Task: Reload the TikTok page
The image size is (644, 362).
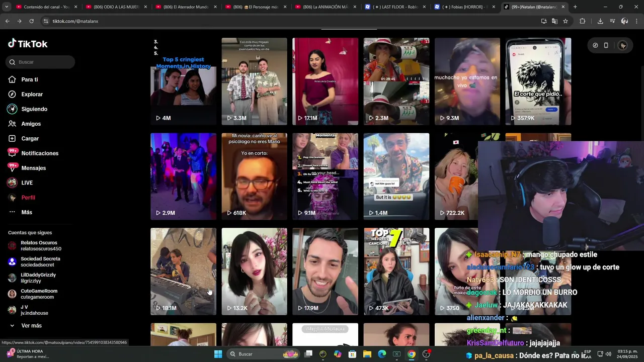Action: pyautogui.click(x=31, y=21)
